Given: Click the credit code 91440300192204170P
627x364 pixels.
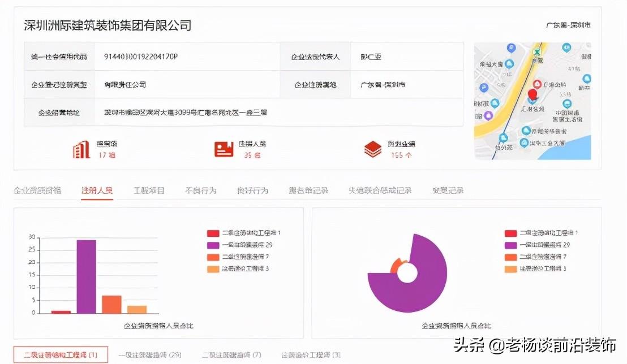Looking at the screenshot, I should click(141, 57).
